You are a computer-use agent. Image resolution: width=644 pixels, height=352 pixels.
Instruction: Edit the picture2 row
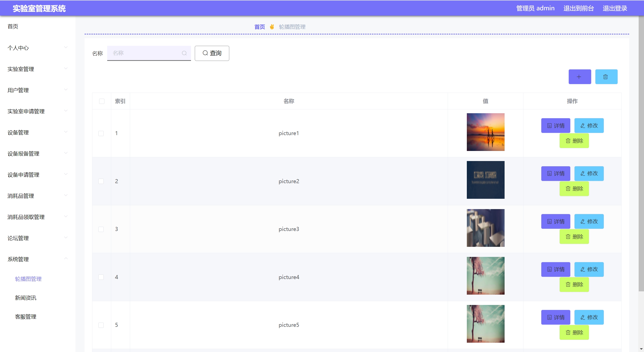pyautogui.click(x=589, y=174)
